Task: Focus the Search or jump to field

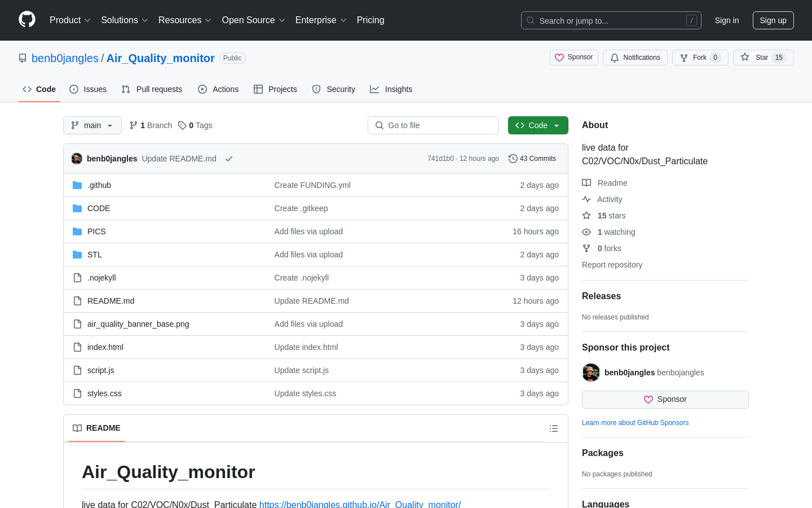Action: click(x=611, y=20)
